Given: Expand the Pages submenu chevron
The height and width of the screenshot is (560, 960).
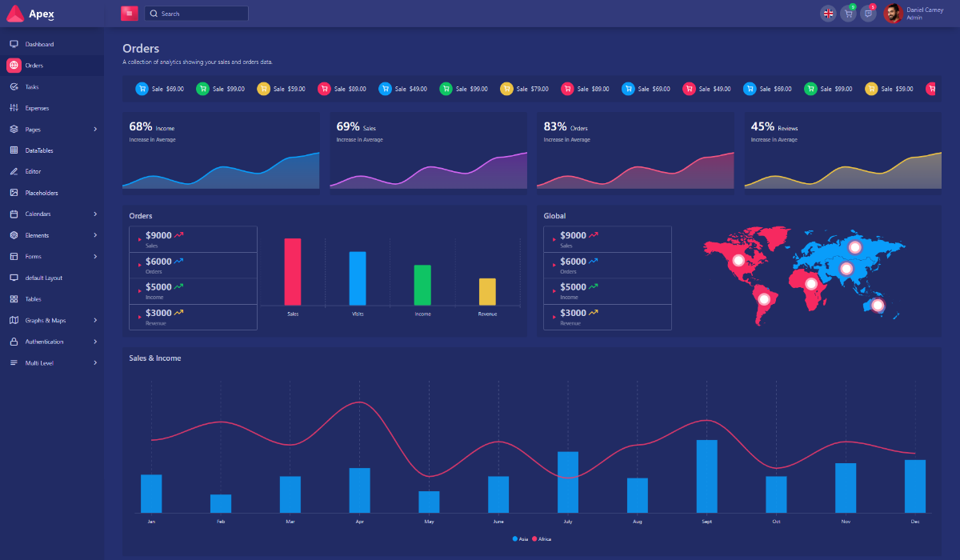Looking at the screenshot, I should click(x=95, y=129).
